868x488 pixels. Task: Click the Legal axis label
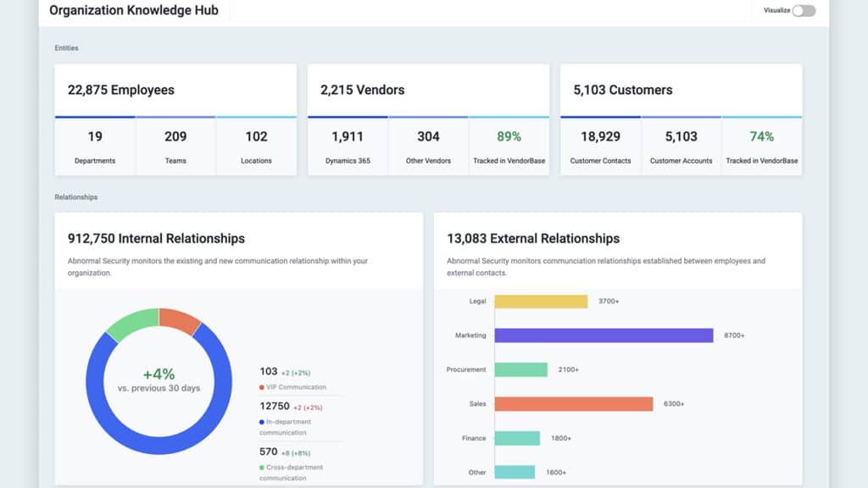click(x=477, y=302)
